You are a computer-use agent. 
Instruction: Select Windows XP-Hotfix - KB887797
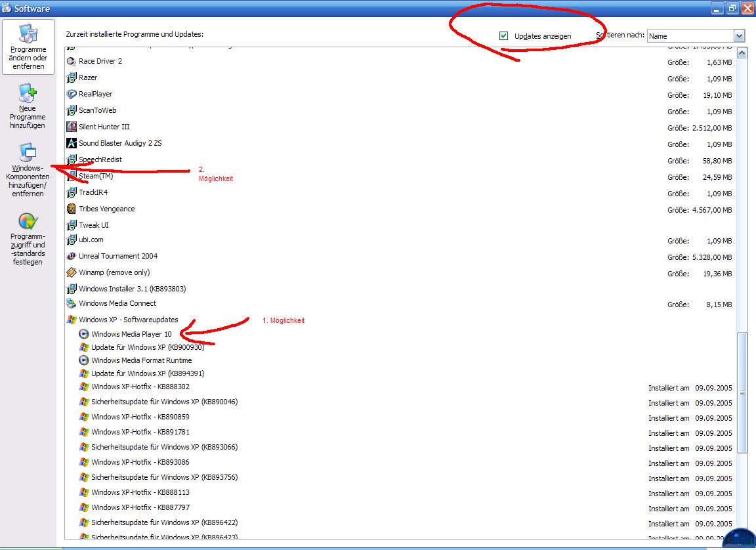(x=140, y=507)
